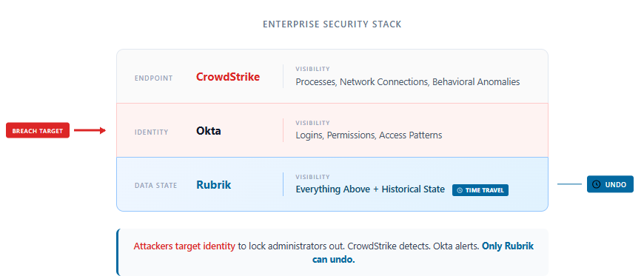Screen dimensions: 644x276
Task: Select the Okta vendor name
Action: pyautogui.click(x=208, y=131)
